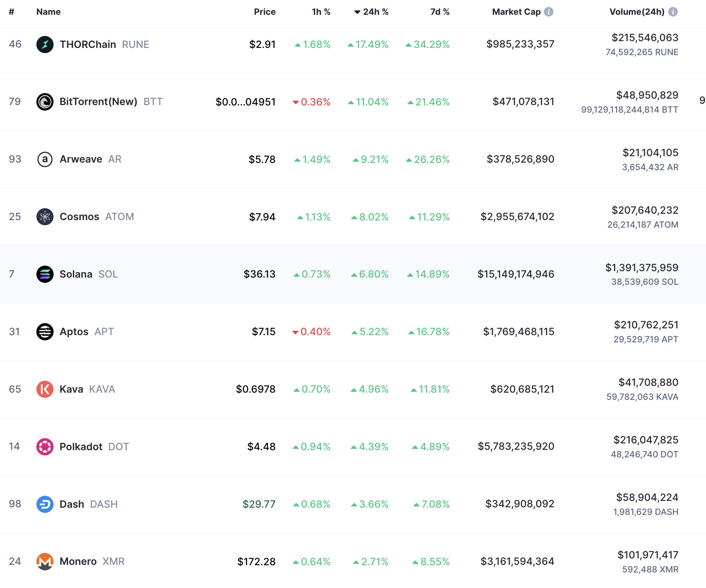Click BitTorrent market cap $471,078,131

click(523, 101)
